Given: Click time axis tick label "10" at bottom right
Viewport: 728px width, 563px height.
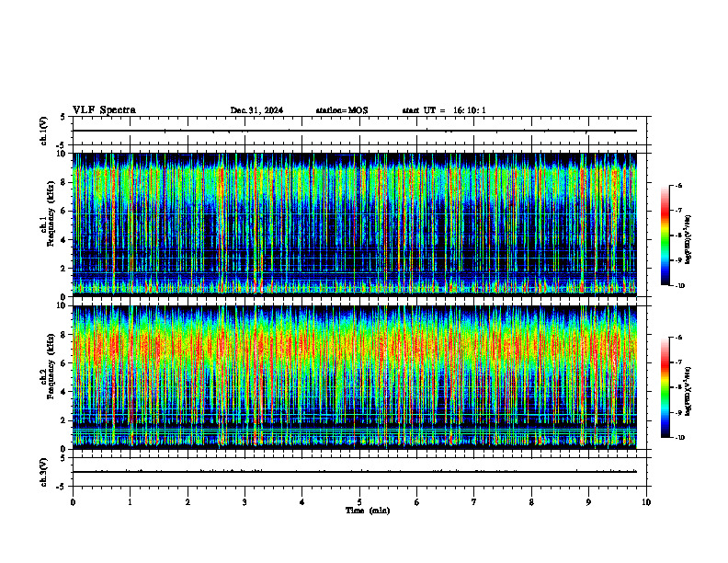Looking at the screenshot, I should tap(646, 502).
